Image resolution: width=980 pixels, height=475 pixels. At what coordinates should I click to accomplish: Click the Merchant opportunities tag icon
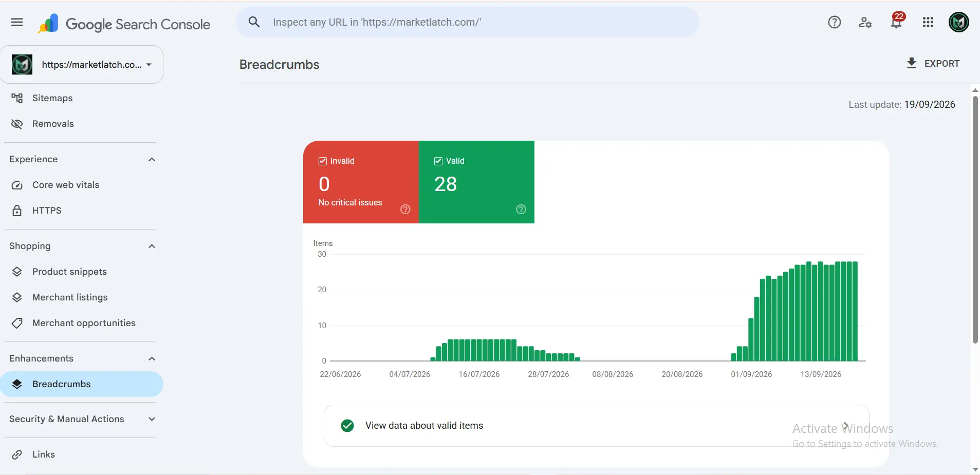(17, 323)
